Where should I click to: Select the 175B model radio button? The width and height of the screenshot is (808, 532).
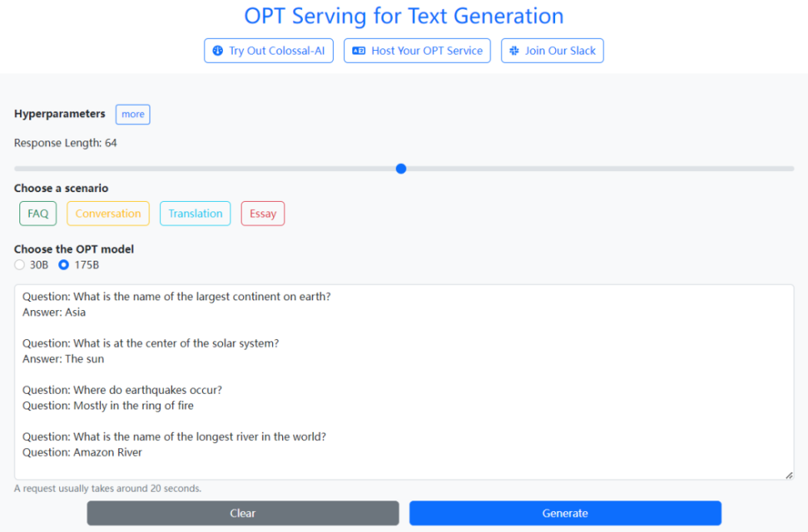click(63, 265)
